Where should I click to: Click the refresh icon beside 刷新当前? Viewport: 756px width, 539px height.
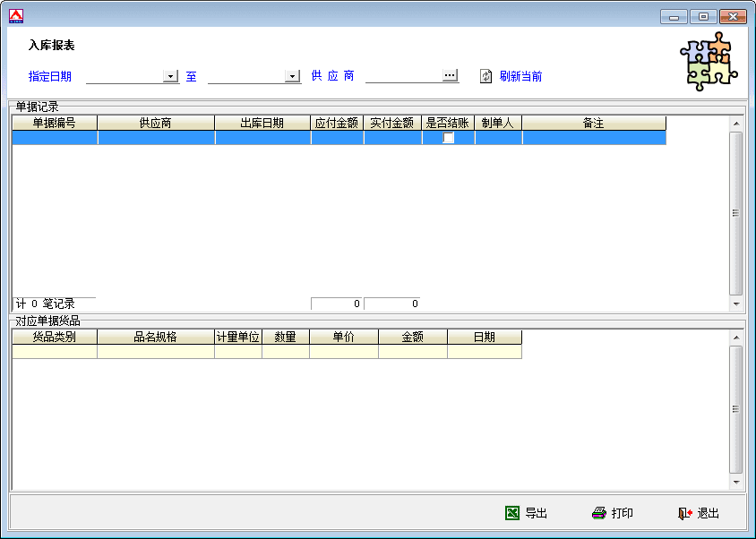486,76
